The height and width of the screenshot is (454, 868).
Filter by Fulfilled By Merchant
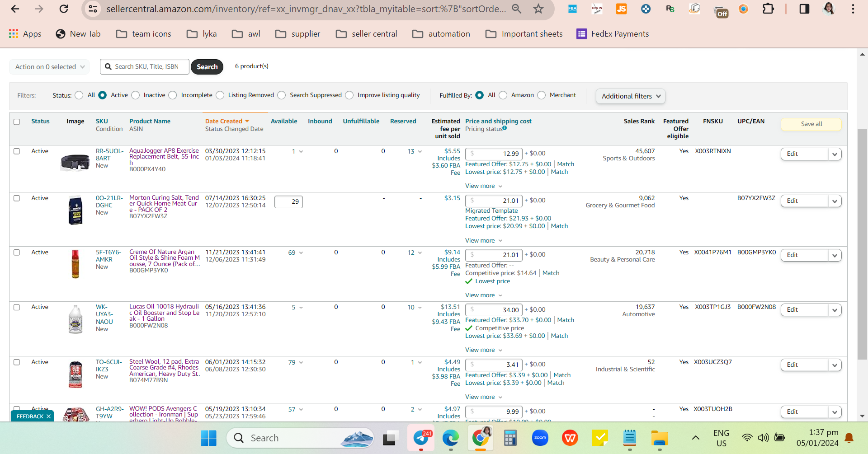pos(542,95)
